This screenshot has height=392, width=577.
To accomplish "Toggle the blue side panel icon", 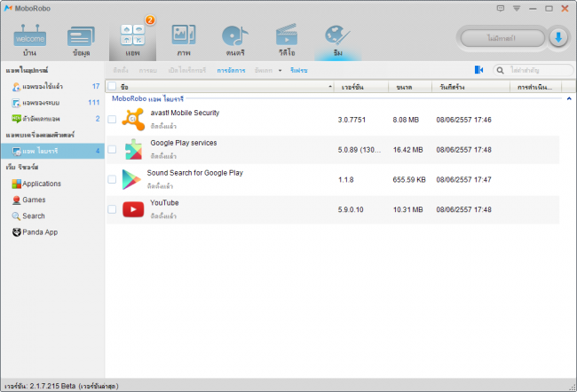I will [x=478, y=70].
